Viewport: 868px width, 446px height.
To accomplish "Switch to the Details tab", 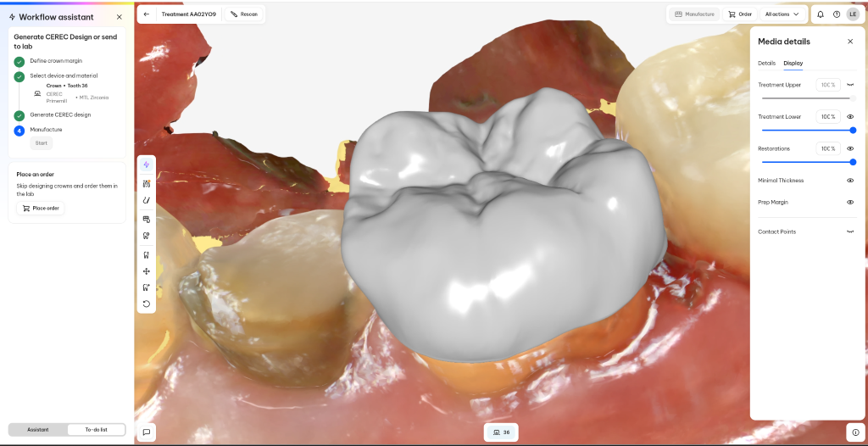I will (x=766, y=64).
